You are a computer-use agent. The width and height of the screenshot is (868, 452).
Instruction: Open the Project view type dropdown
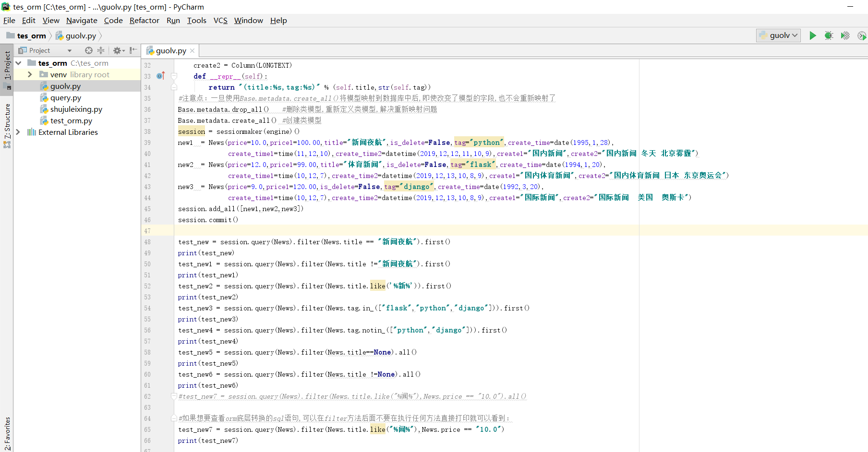(x=70, y=50)
